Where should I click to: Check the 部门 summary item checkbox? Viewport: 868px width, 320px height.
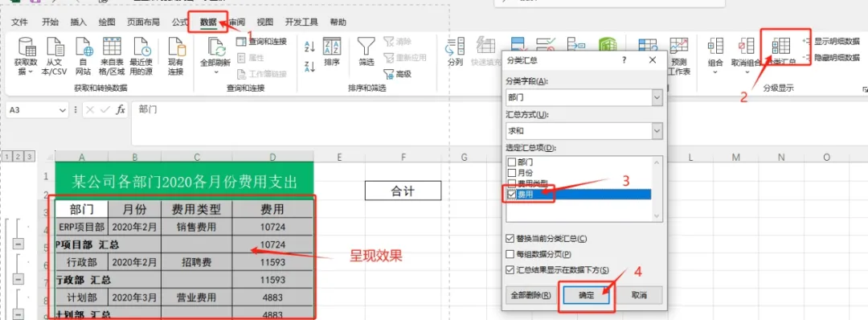coord(511,162)
